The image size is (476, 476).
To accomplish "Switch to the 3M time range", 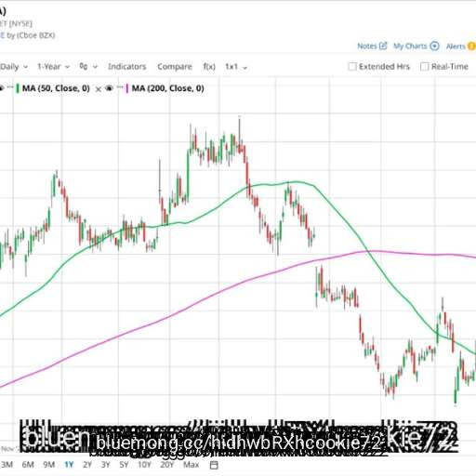I will point(7,465).
